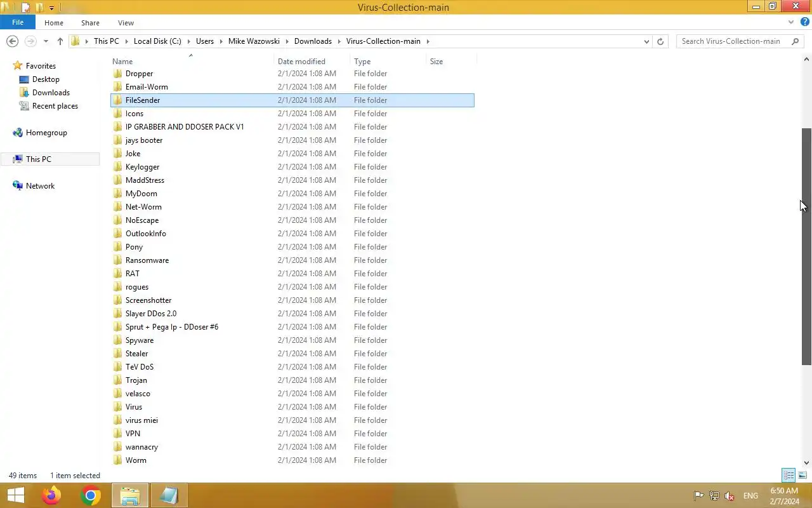The image size is (812, 508).
Task: Click the search magnifier icon
Action: coord(795,41)
